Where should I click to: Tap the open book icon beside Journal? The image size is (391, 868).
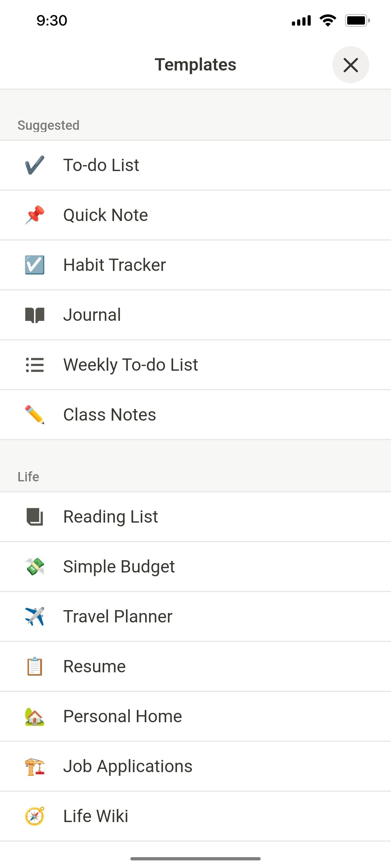coord(34,314)
